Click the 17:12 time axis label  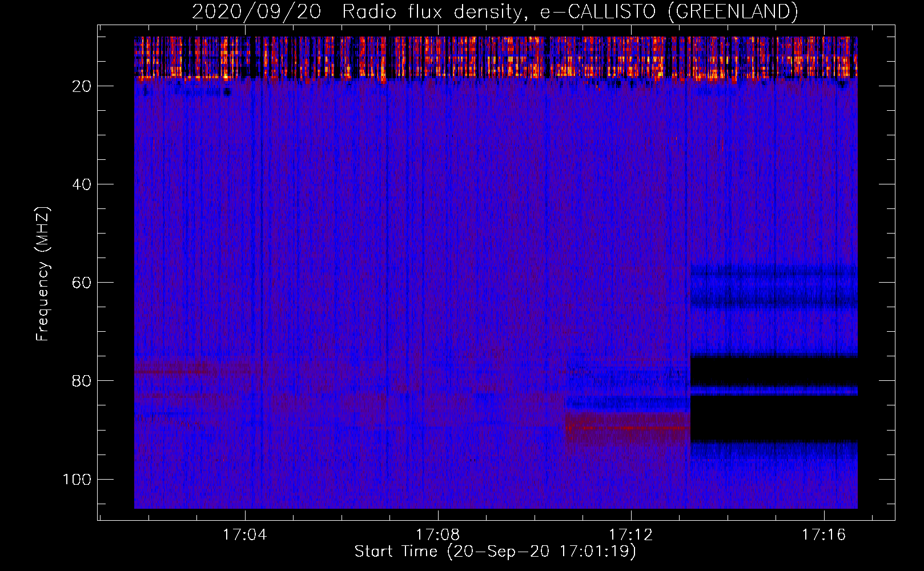[631, 535]
